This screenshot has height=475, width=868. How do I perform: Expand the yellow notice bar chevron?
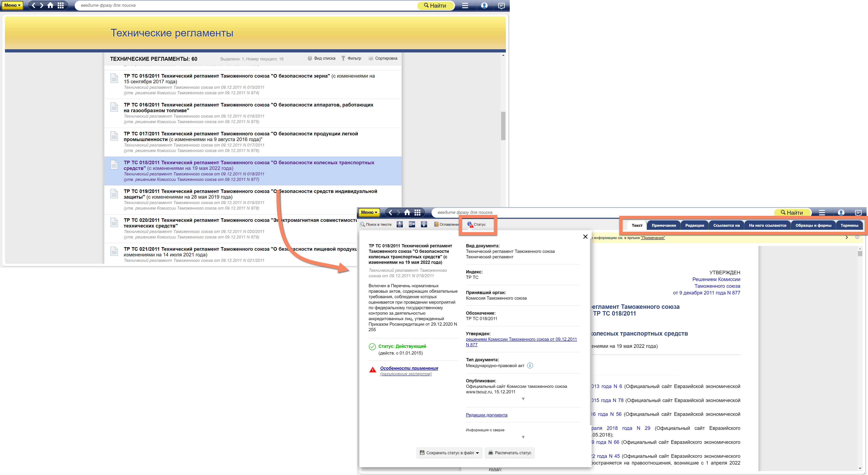tap(846, 237)
